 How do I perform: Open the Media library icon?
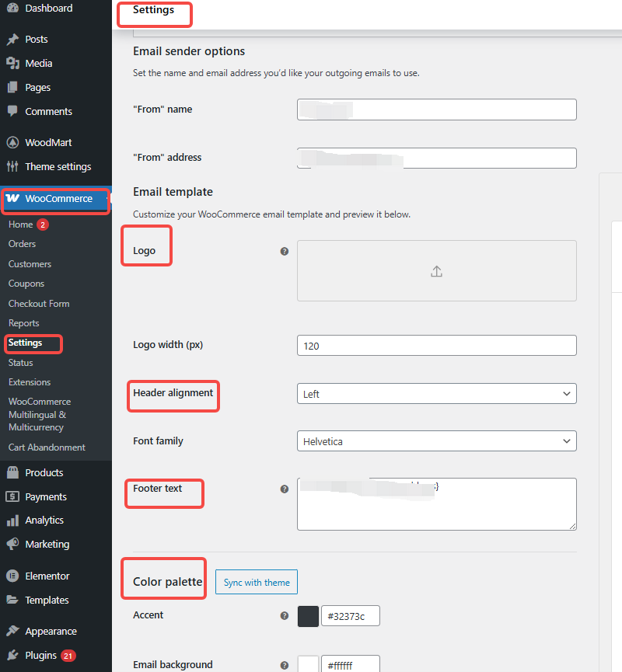12,63
